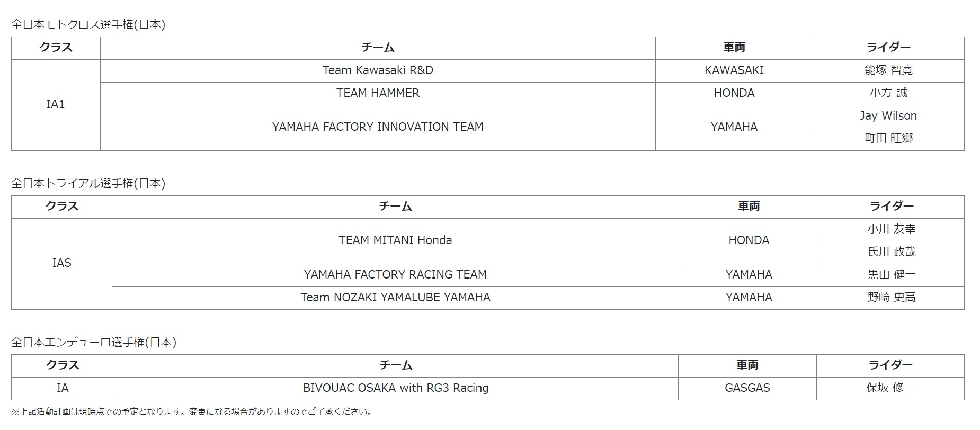Click rider name 保坂 修一
The height and width of the screenshot is (430, 980).
tap(890, 388)
